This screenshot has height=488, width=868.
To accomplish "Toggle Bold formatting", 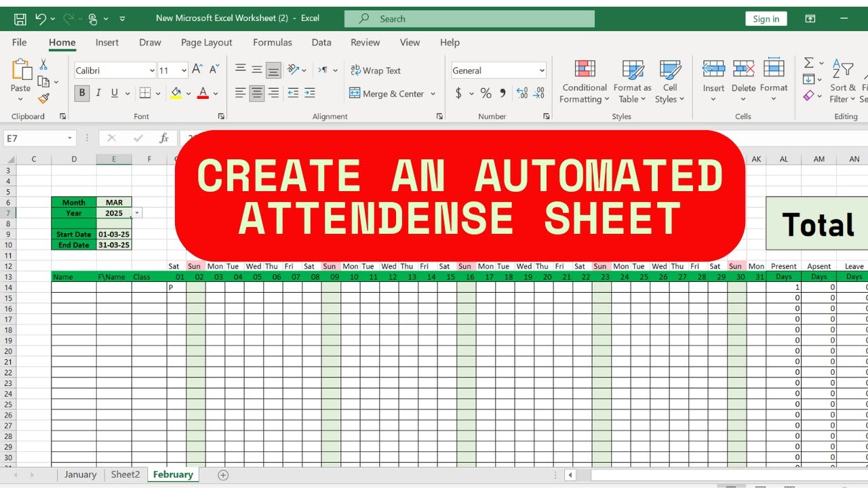I will click(82, 93).
